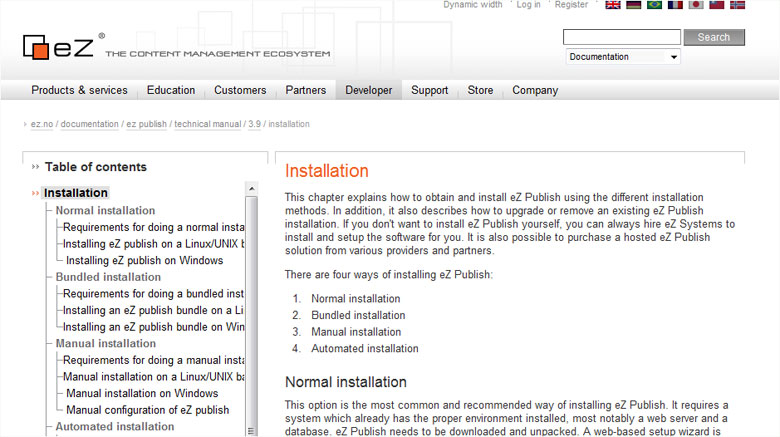Switch to the Norwegian flag language
This screenshot has height=437, width=780.
pos(737,5)
